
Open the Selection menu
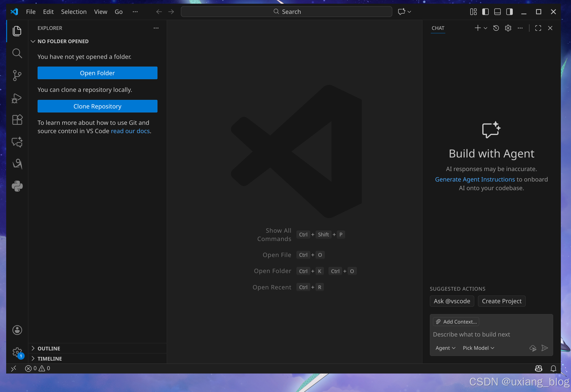pyautogui.click(x=74, y=12)
